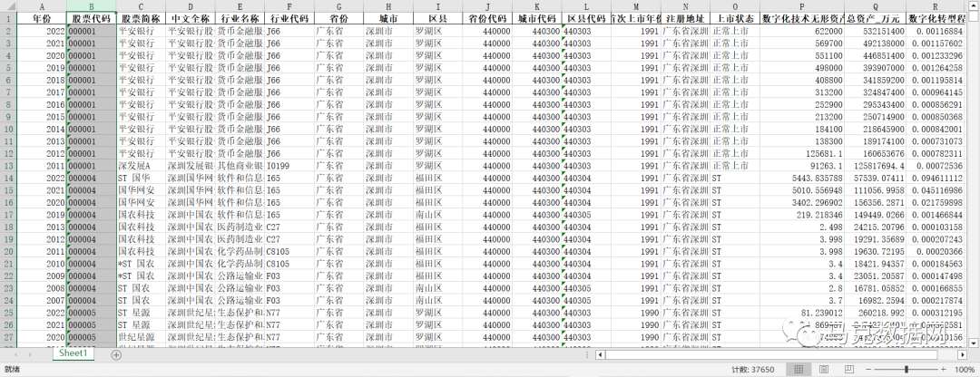This screenshot has width=980, height=377.
Task: Click the 计数: 37650 status bar entry
Action: 752,370
